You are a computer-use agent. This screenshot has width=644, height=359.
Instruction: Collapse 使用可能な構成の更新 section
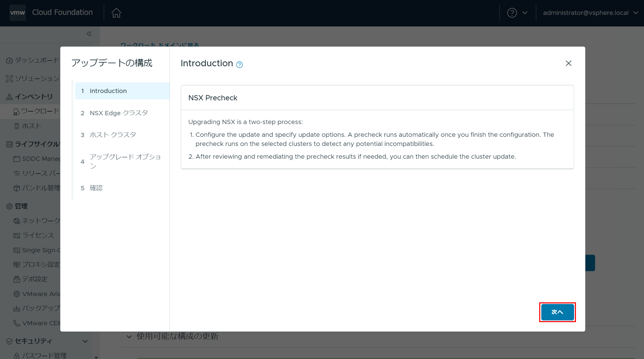(x=129, y=336)
